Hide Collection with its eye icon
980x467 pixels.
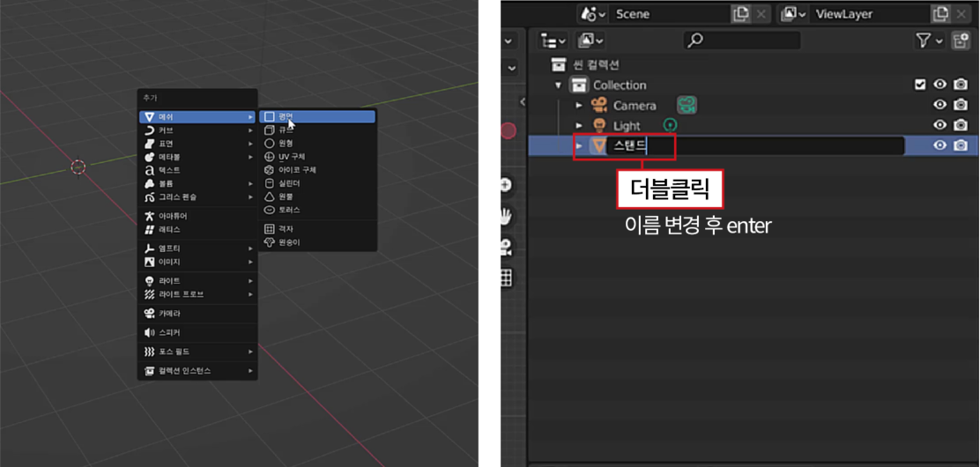coord(939,85)
